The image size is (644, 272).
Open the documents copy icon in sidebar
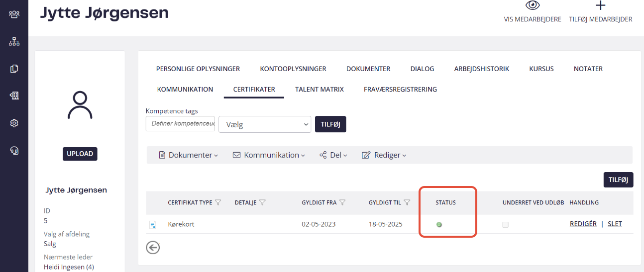pyautogui.click(x=14, y=69)
